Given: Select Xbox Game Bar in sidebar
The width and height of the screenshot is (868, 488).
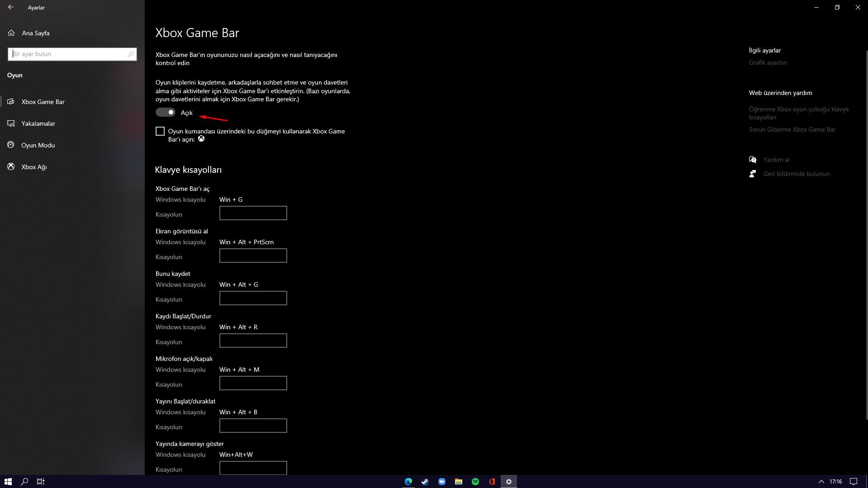Looking at the screenshot, I should pyautogui.click(x=43, y=102).
